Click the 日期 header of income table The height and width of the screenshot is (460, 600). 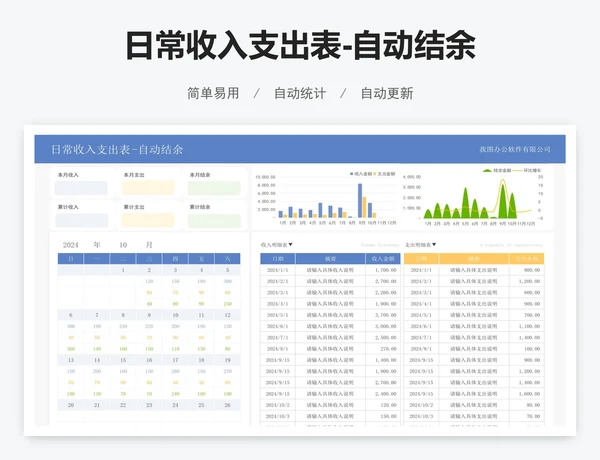pyautogui.click(x=278, y=259)
